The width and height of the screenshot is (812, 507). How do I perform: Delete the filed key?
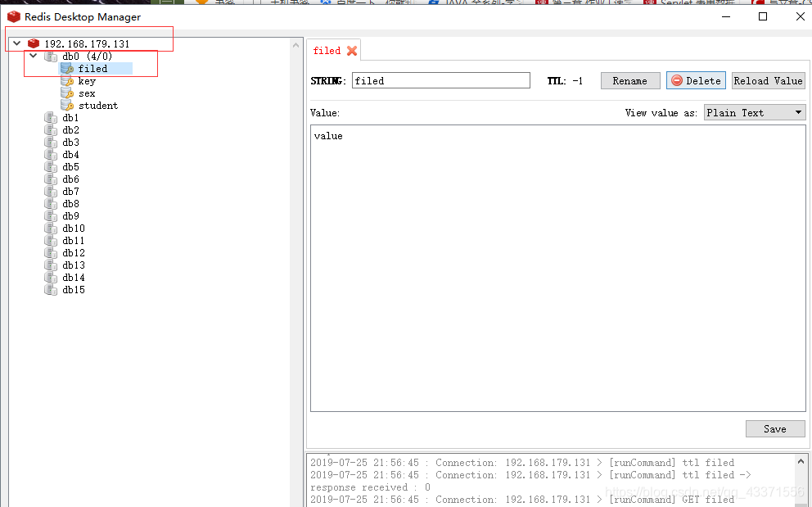696,81
